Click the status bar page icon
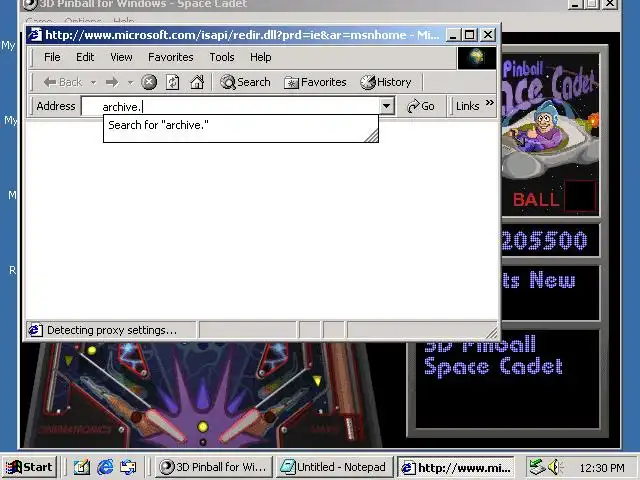The image size is (640, 480). click(35, 330)
